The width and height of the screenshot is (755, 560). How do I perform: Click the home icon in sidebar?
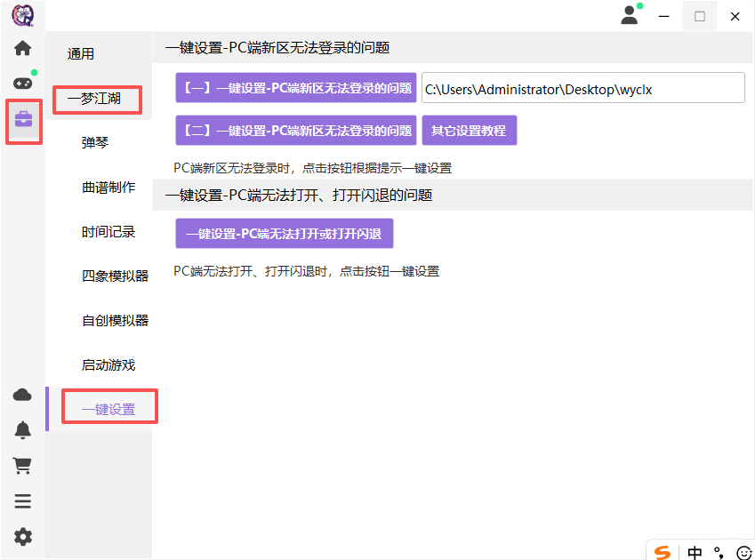[22, 48]
